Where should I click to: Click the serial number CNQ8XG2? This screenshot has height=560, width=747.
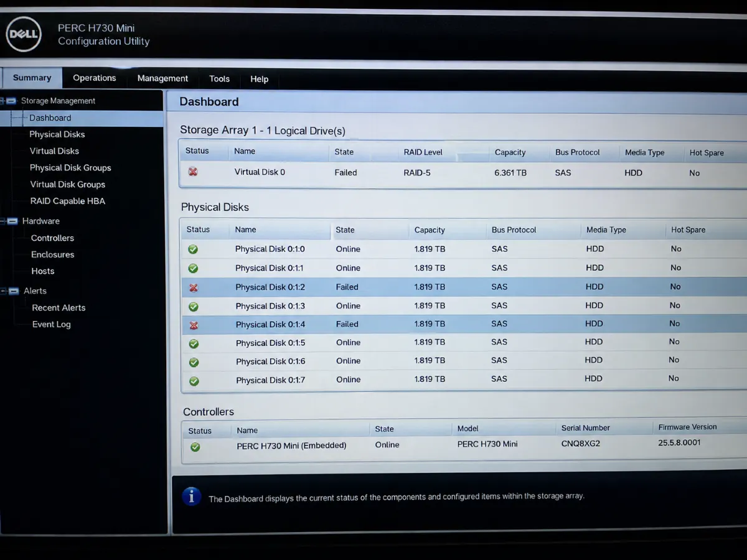coord(580,444)
